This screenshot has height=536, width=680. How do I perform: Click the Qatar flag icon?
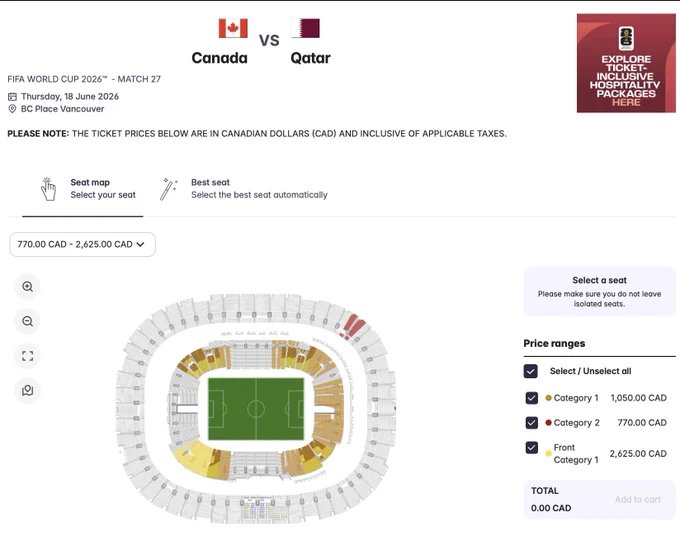pos(305,28)
